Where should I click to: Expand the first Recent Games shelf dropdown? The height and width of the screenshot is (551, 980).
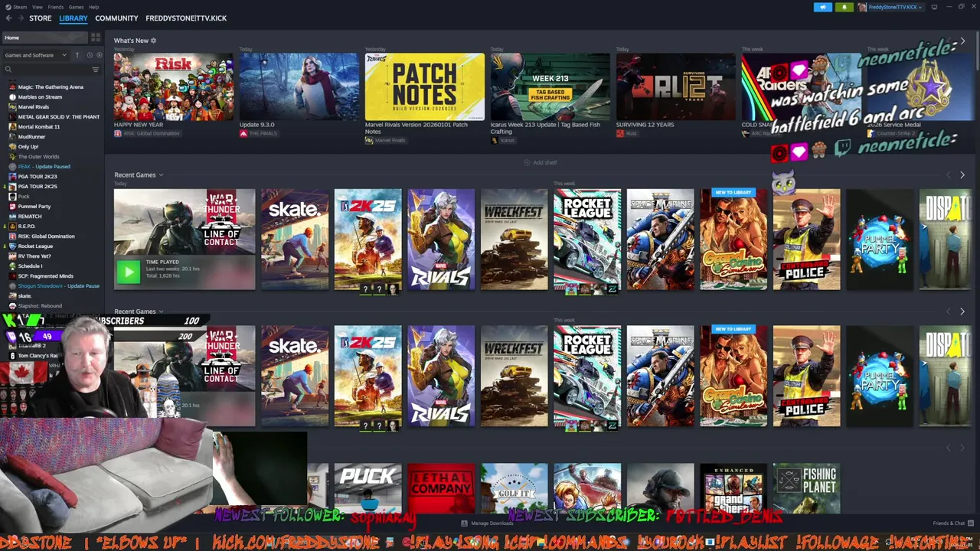pos(161,175)
